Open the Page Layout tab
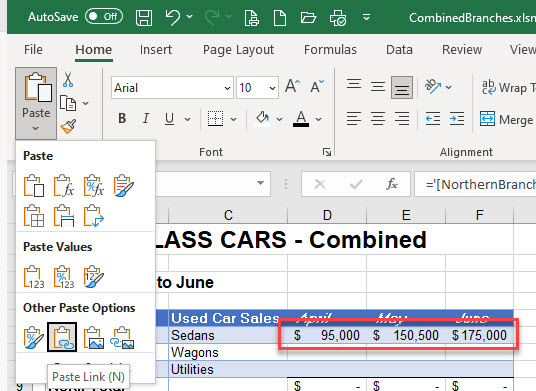536x391 pixels. pos(238,50)
